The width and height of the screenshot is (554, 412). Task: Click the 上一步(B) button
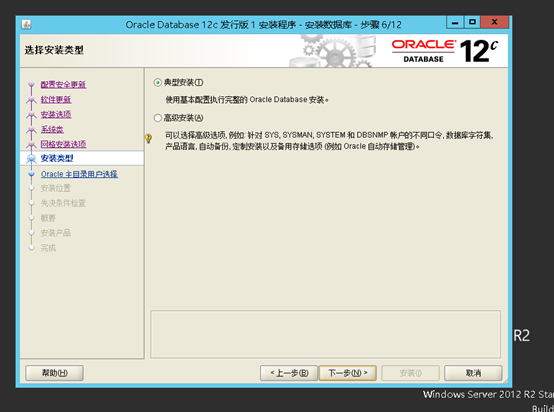pyautogui.click(x=289, y=373)
